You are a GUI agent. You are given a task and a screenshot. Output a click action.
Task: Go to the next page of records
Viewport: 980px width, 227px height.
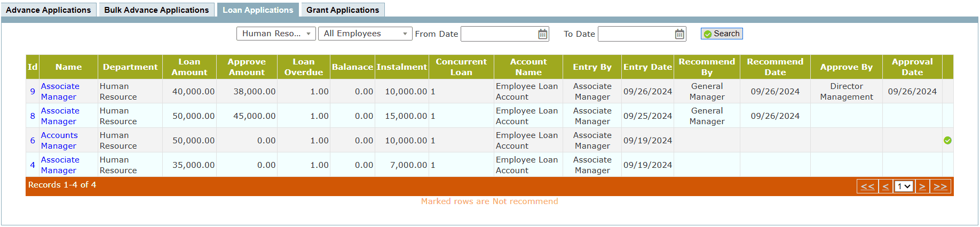[922, 187]
